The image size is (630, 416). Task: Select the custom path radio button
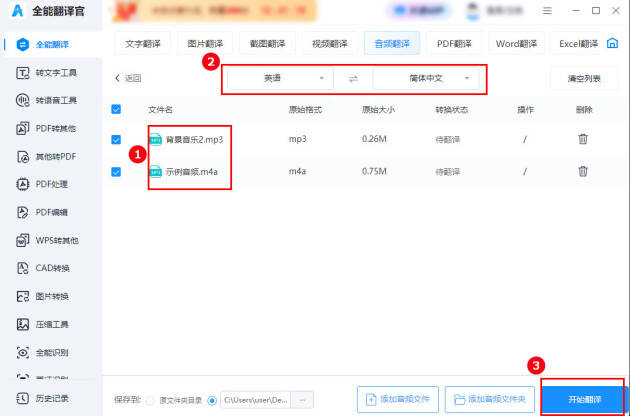point(212,400)
